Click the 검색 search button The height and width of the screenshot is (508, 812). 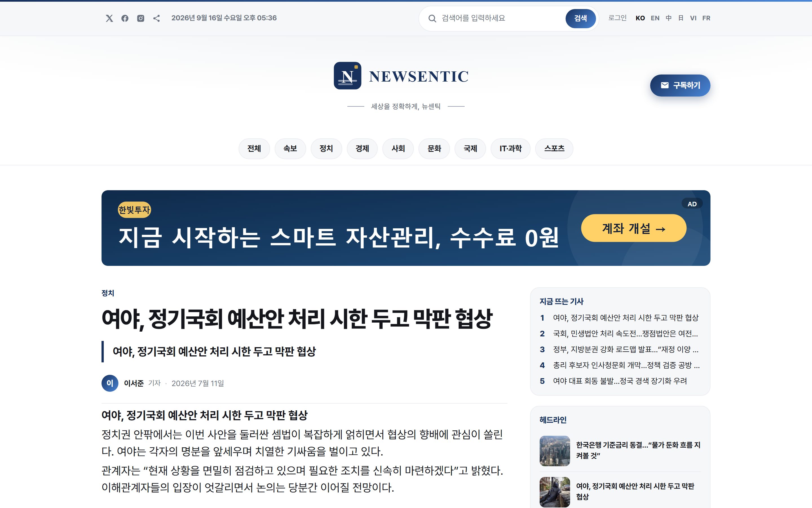click(580, 18)
